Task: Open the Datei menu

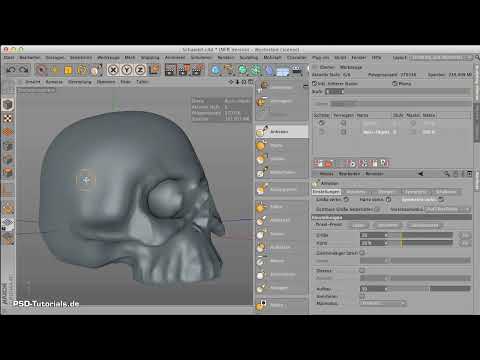Action: 9,58
